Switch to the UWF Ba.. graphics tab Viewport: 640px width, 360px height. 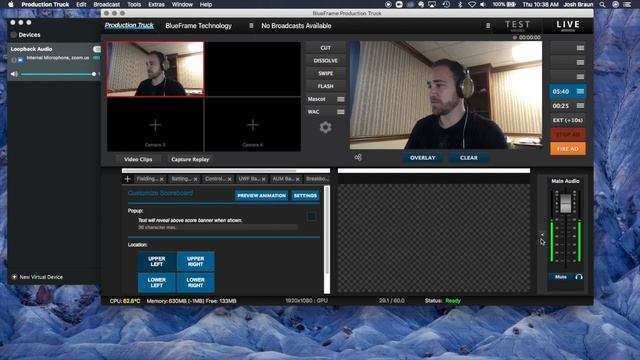[249, 179]
